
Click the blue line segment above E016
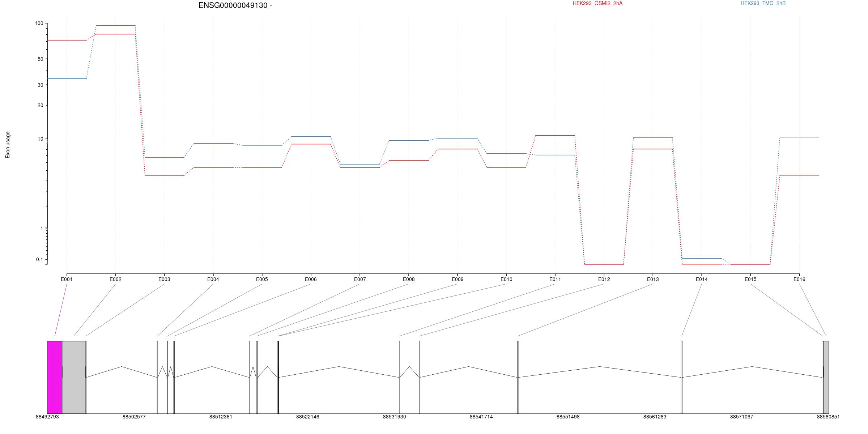[799, 137]
